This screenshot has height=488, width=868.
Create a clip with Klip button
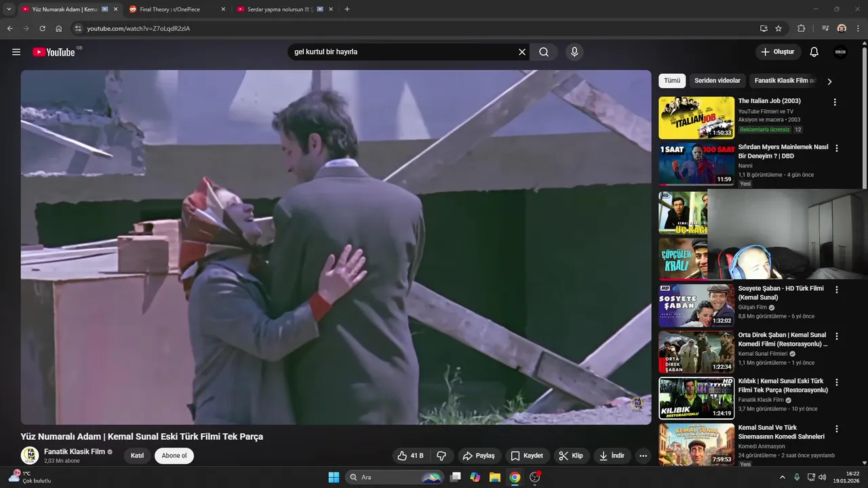[x=571, y=455]
